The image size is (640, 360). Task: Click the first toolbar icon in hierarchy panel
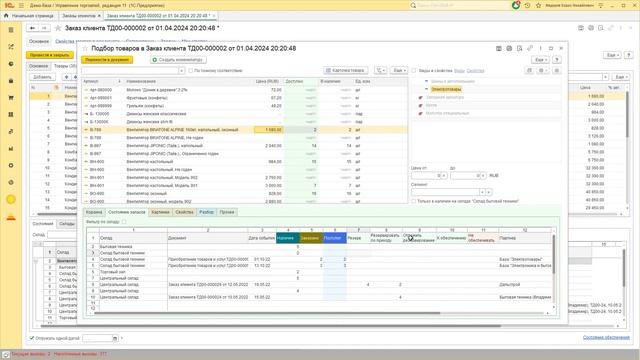pyautogui.click(x=529, y=70)
